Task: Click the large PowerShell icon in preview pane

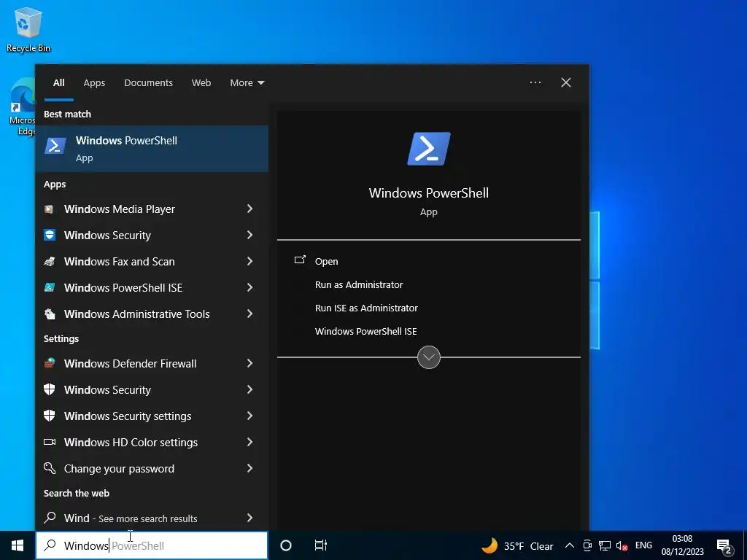Action: point(429,149)
